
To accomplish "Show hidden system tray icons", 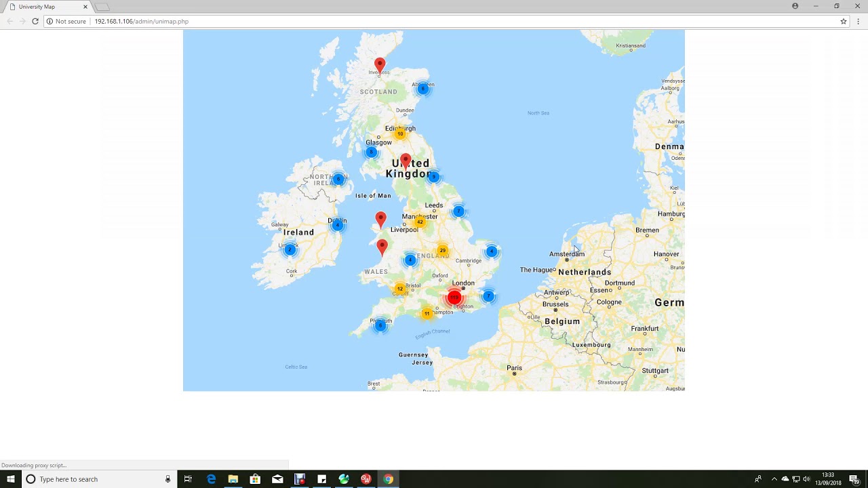I will [774, 479].
